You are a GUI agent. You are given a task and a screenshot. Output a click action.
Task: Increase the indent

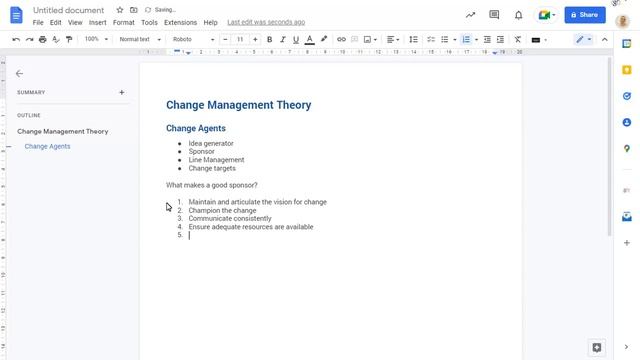click(500, 40)
